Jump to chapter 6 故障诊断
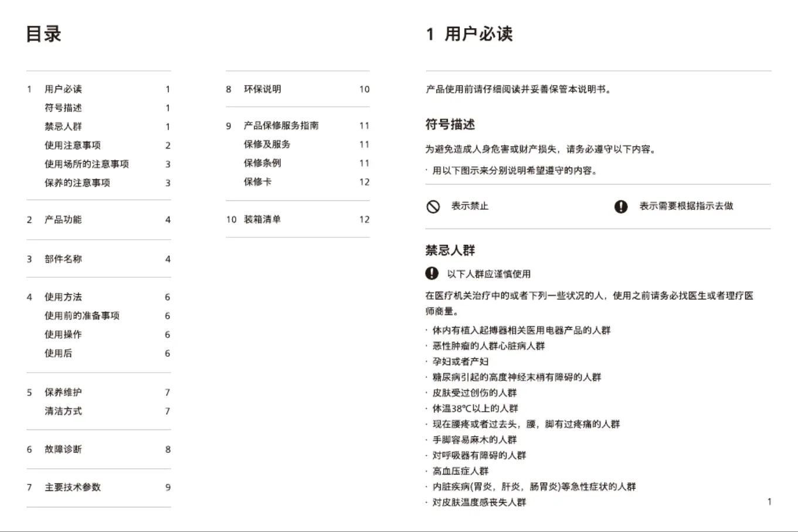This screenshot has width=798, height=532. [x=63, y=449]
